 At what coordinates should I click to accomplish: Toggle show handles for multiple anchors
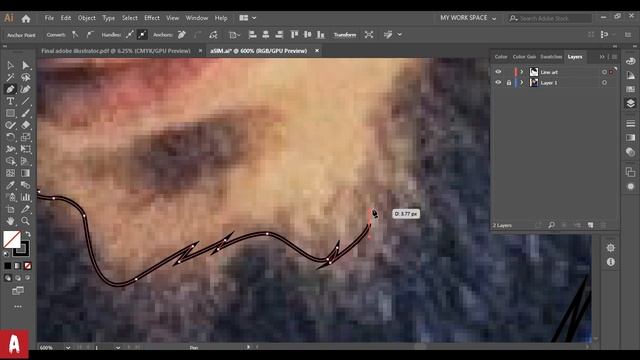[129, 35]
